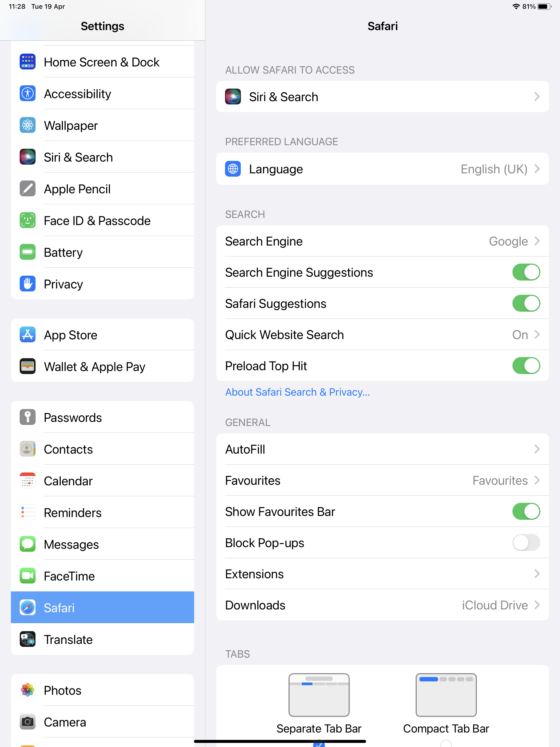The width and height of the screenshot is (560, 747).
Task: Toggle Search Engine Suggestions off
Action: coord(525,272)
